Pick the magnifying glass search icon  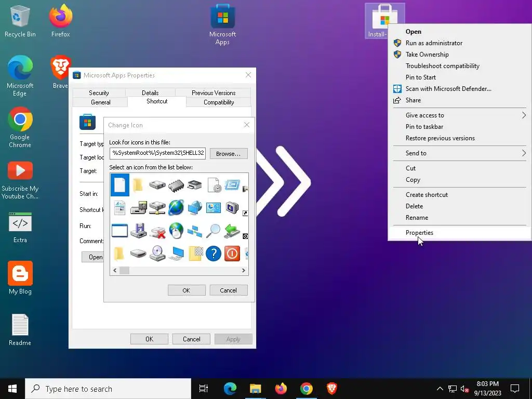click(x=214, y=231)
